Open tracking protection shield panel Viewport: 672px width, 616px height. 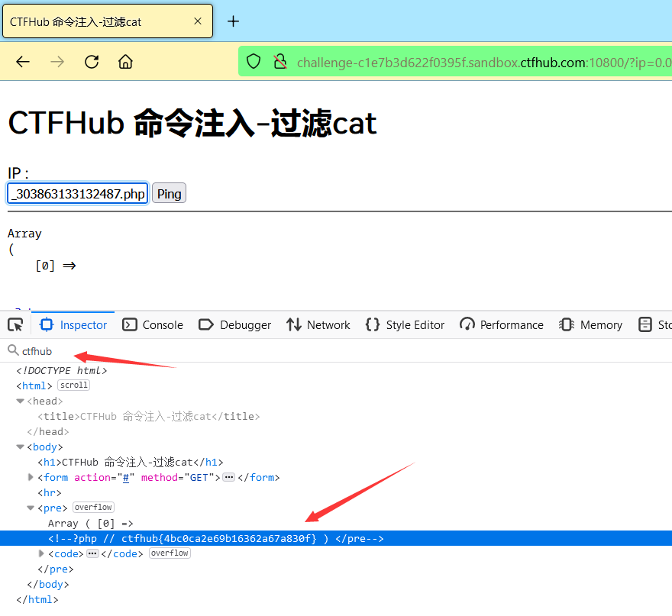click(x=254, y=62)
